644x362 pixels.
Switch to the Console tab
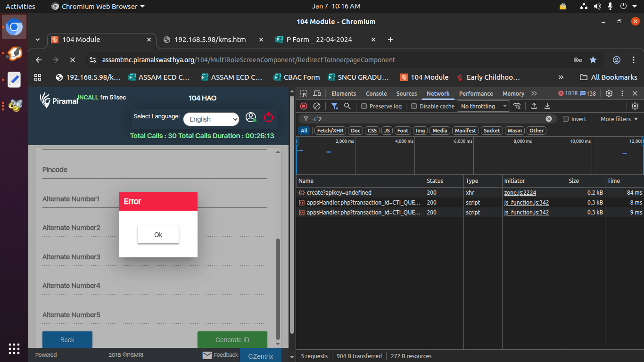pyautogui.click(x=376, y=93)
